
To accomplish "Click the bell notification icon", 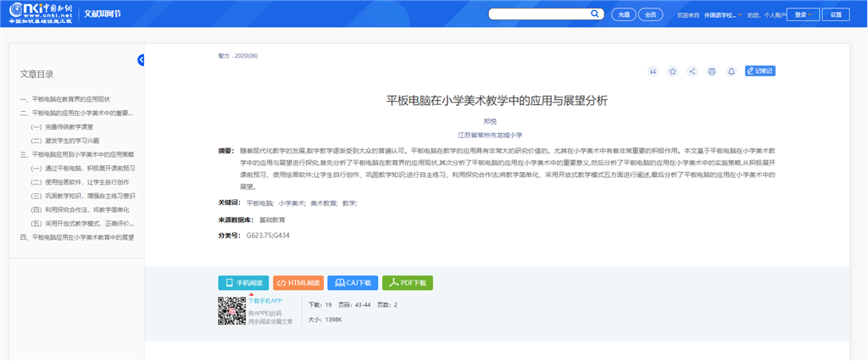I will pyautogui.click(x=731, y=71).
